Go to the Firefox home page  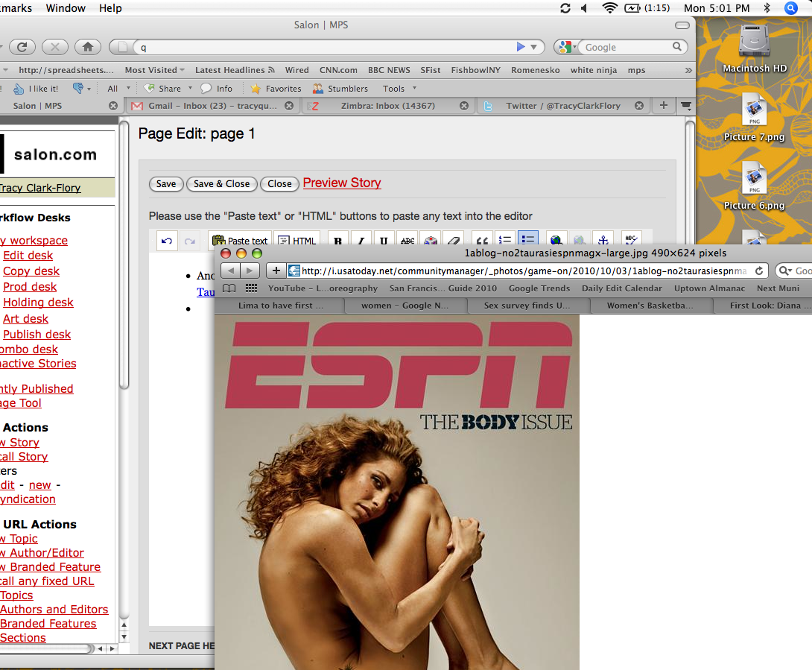point(87,47)
